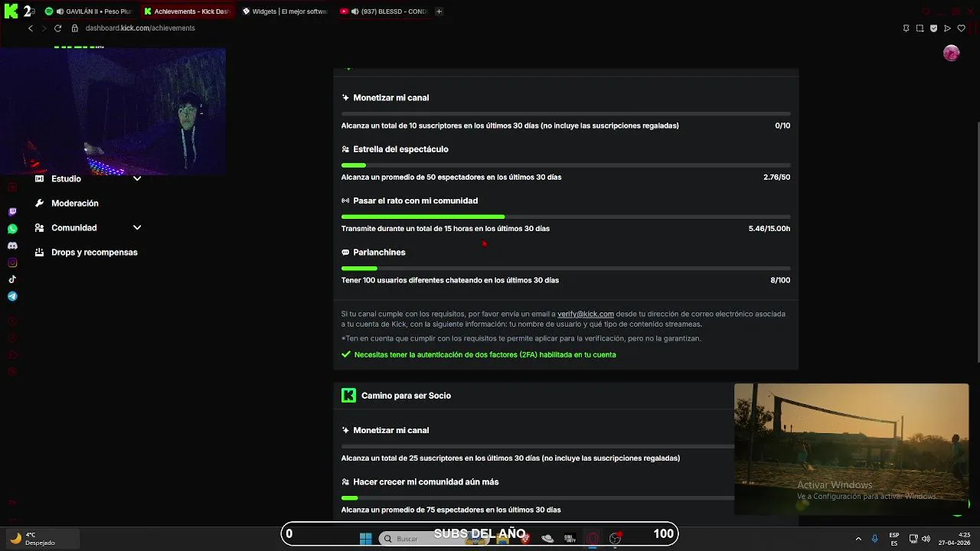Open the WhatsApp icon in browser sidebar
980x551 pixels.
point(12,229)
